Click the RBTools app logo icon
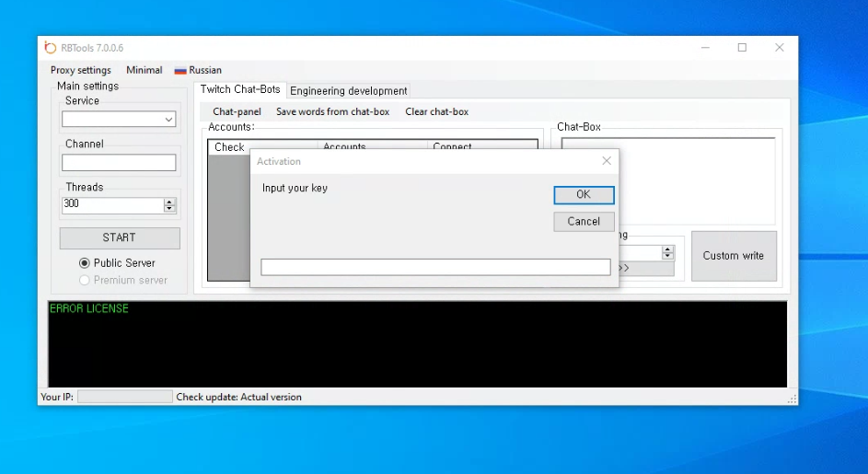The width and height of the screenshot is (868, 474). [50, 48]
